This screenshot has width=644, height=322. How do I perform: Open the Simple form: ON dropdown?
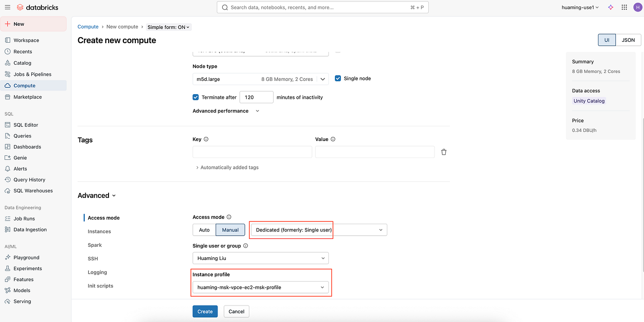(168, 27)
